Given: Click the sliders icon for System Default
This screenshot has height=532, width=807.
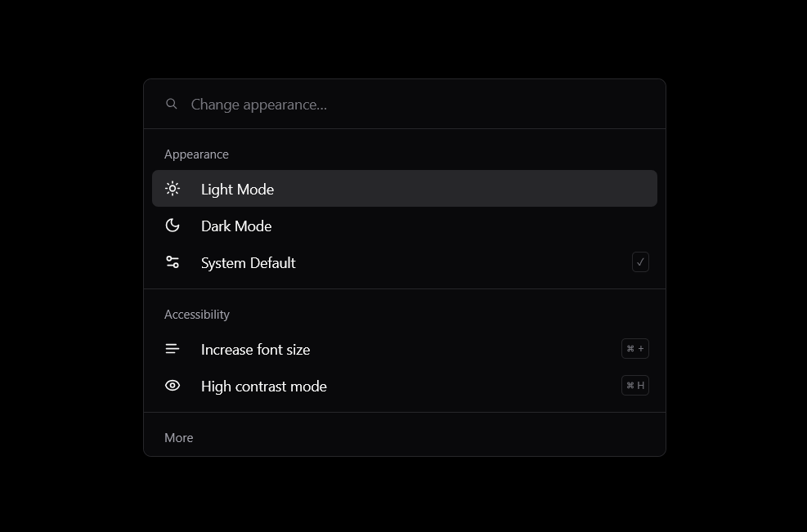Looking at the screenshot, I should [x=173, y=262].
